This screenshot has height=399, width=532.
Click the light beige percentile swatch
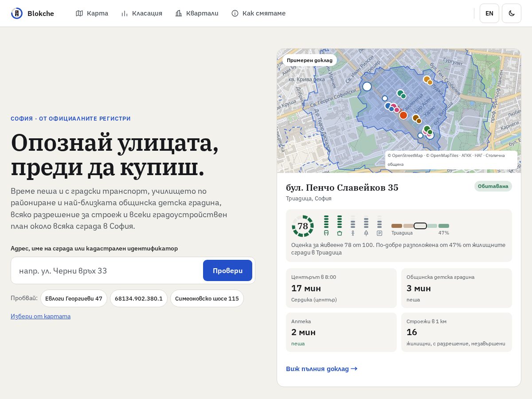(x=408, y=226)
